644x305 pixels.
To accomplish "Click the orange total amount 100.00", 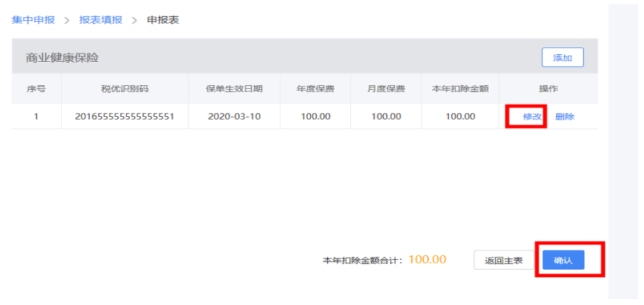I will [428, 260].
